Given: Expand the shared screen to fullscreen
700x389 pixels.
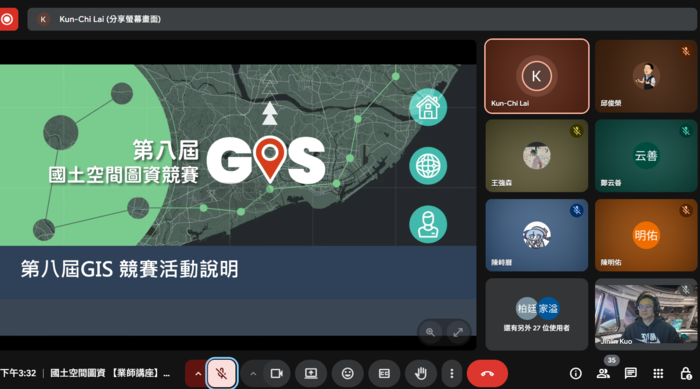Looking at the screenshot, I should (458, 332).
